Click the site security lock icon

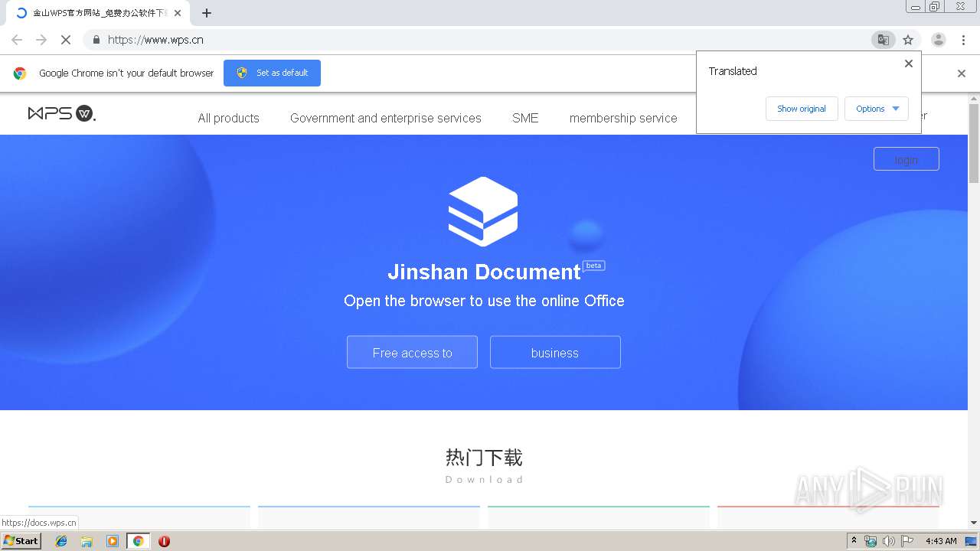[96, 40]
